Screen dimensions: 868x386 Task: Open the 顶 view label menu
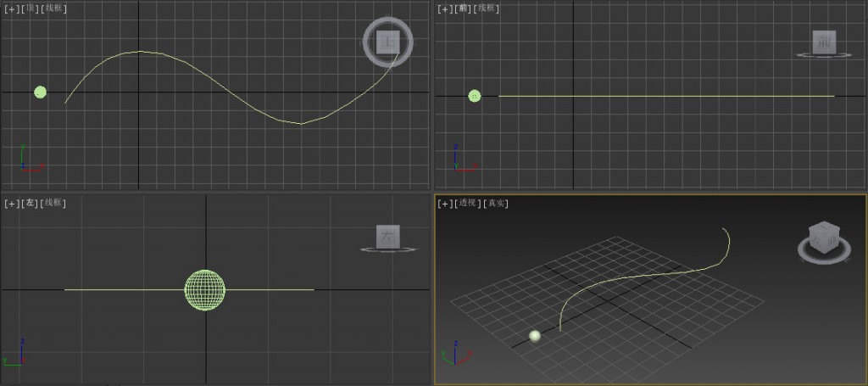point(30,8)
